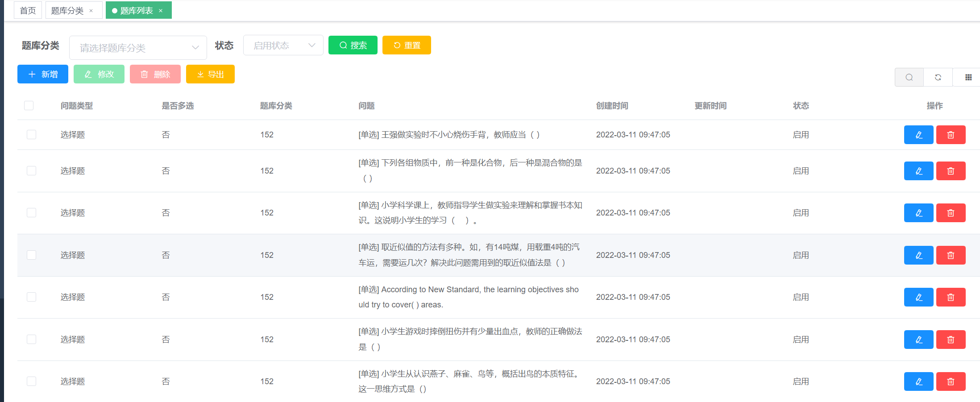This screenshot has height=402, width=980.
Task: Refresh the table with the circular arrows icon
Action: click(x=938, y=77)
